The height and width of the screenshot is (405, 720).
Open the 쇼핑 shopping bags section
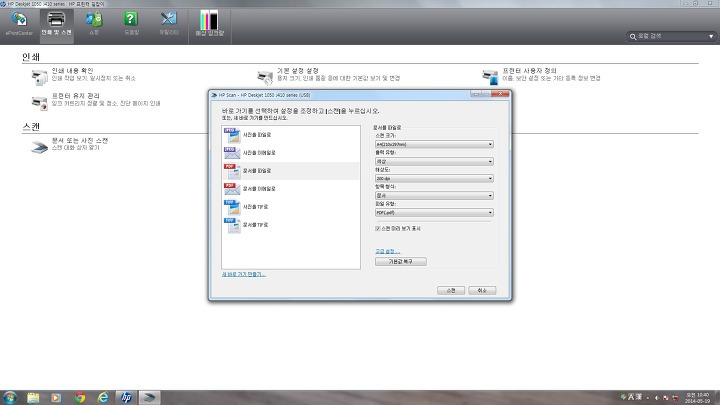pos(94,23)
